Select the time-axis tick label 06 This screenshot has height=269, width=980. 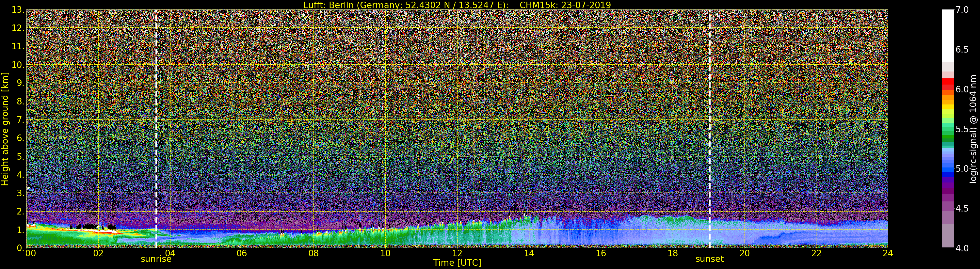click(x=242, y=253)
